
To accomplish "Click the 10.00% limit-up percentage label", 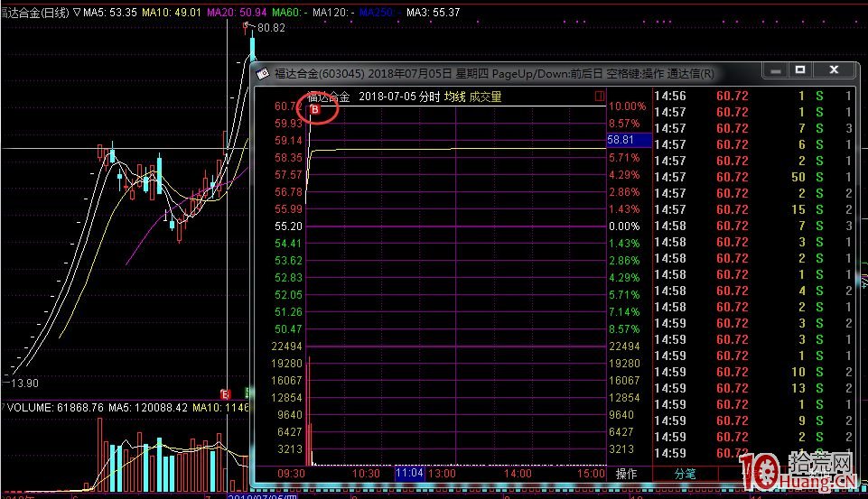I will 627,106.
